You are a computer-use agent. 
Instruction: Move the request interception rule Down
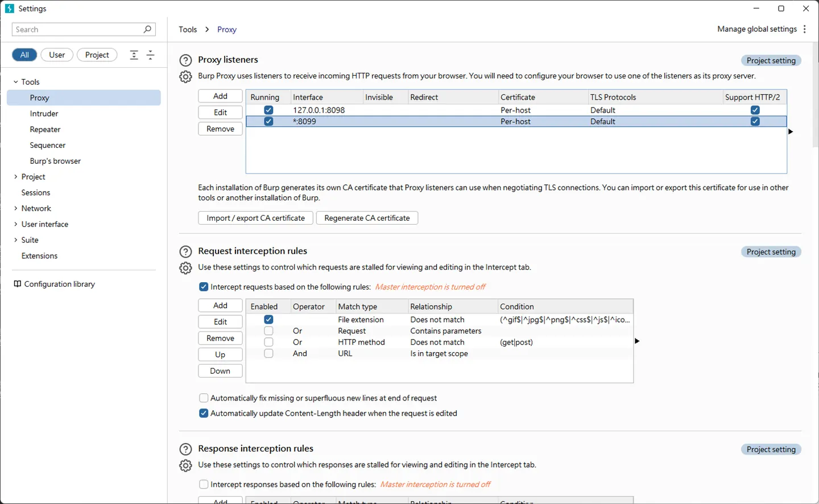tap(221, 371)
